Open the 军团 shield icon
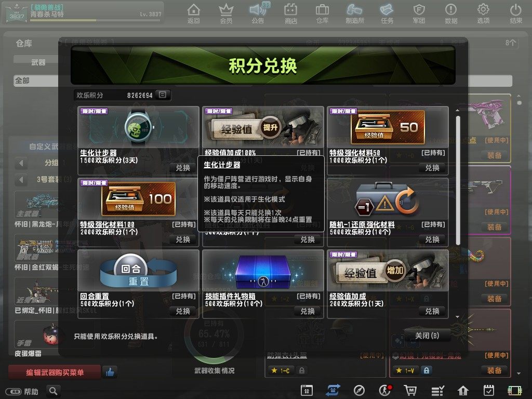Image resolution: width=532 pixels, height=399 pixels. (x=419, y=14)
